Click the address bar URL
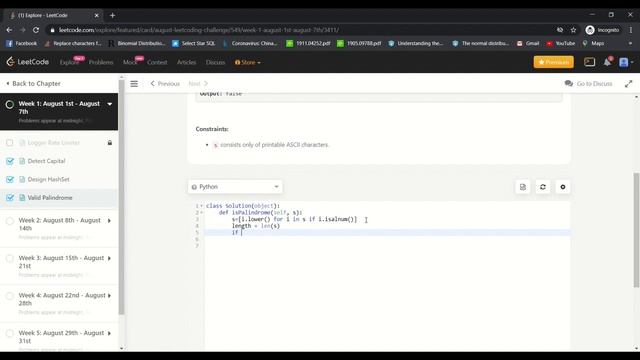Image resolution: width=640 pixels, height=360 pixels. coord(199,30)
